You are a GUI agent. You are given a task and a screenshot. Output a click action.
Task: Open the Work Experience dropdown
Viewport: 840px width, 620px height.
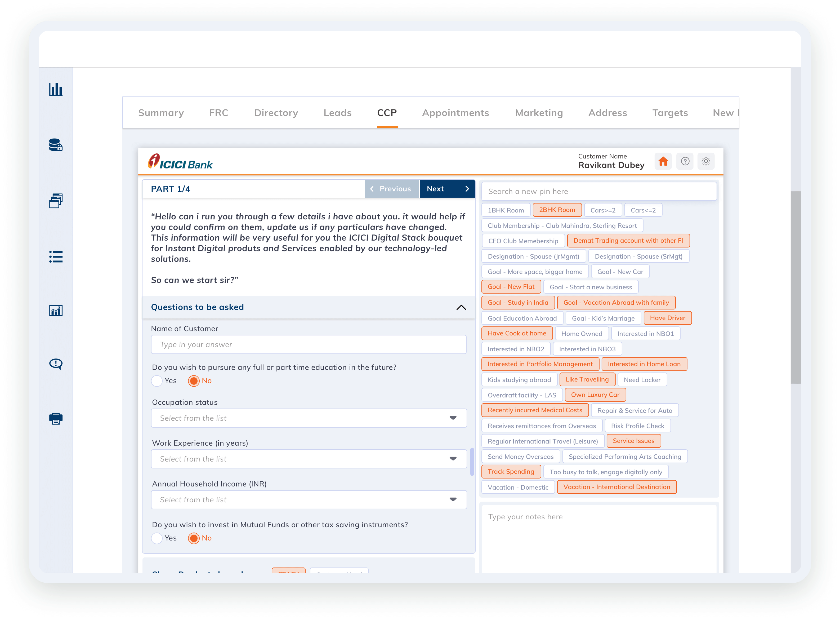309,459
